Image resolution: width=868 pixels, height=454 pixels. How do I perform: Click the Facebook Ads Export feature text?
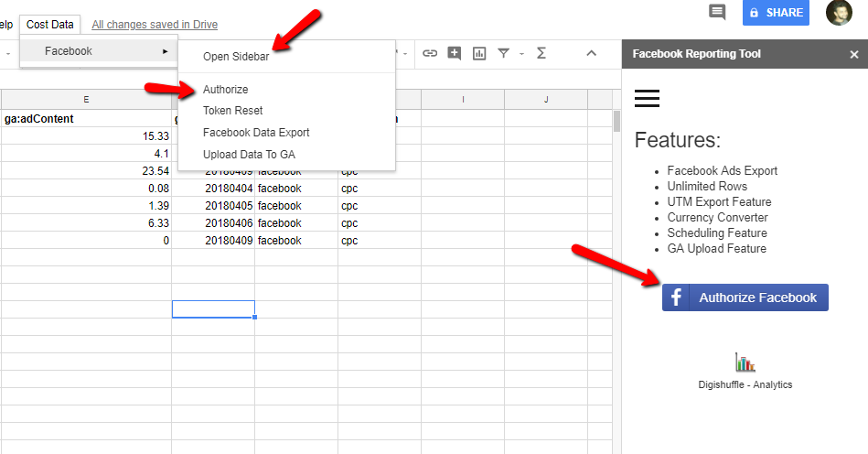pyautogui.click(x=722, y=170)
